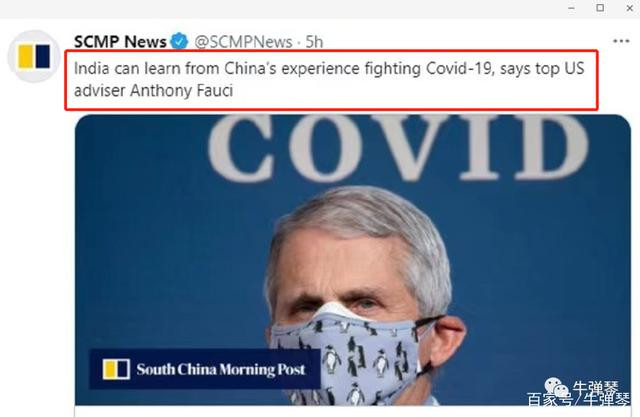The height and width of the screenshot is (417, 640).
Task: Minimize the window
Action: pyautogui.click(x=571, y=8)
